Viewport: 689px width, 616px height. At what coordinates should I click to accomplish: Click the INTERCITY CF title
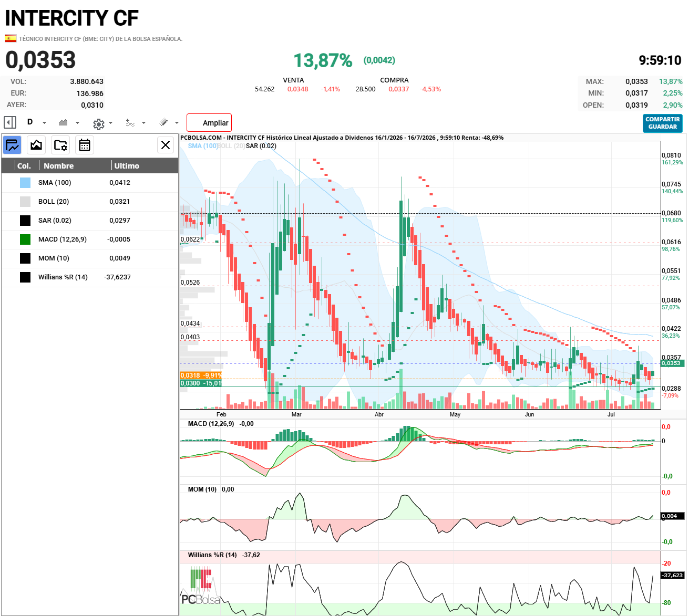[71, 18]
